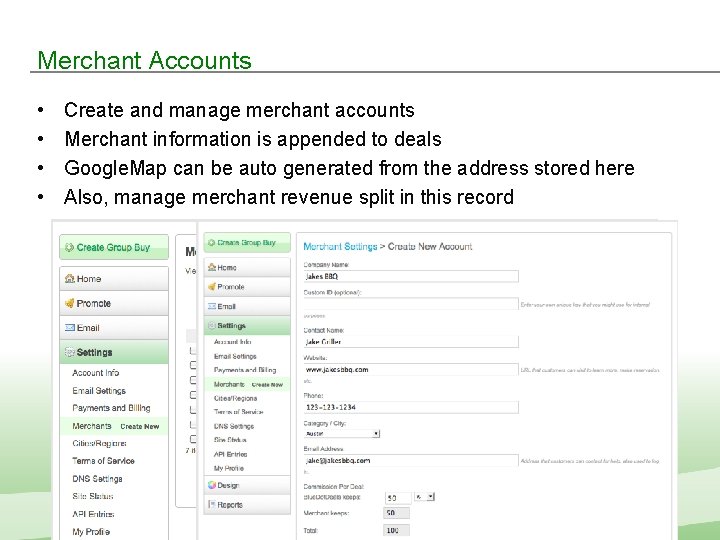Screen dimensions: 720x540
Task: Open Email Settings in back window settings menu
Action: coord(99,391)
